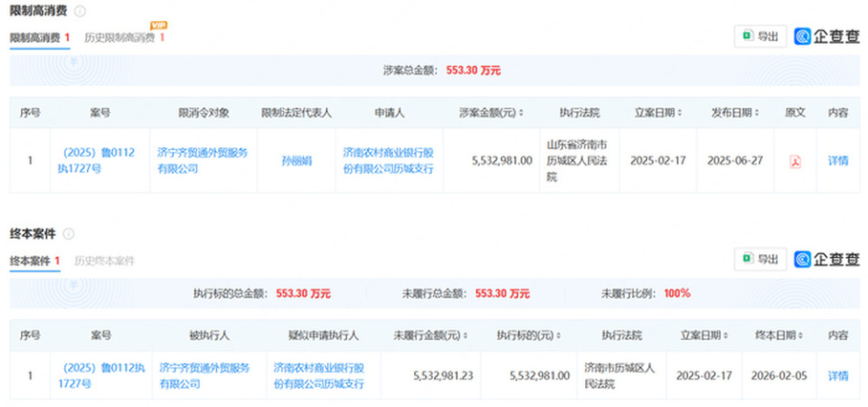Sort the first table by 立案日期
The width and height of the screenshot is (868, 407).
(657, 113)
